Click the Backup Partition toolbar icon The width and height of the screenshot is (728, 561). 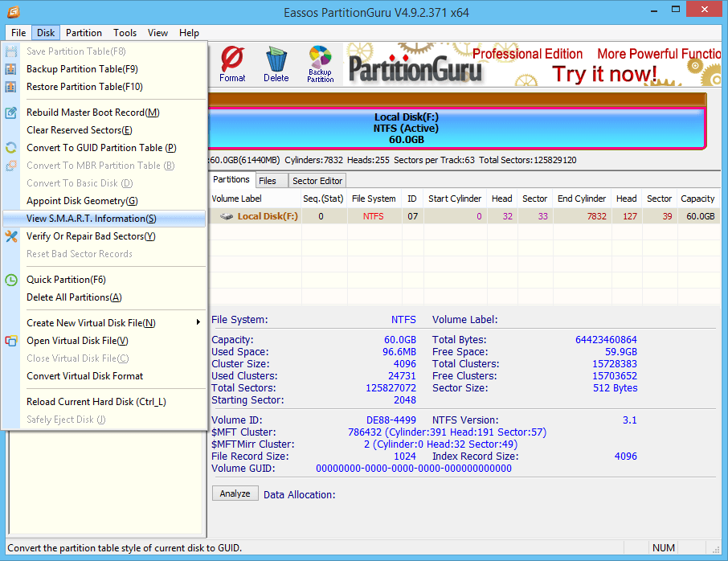[320, 63]
